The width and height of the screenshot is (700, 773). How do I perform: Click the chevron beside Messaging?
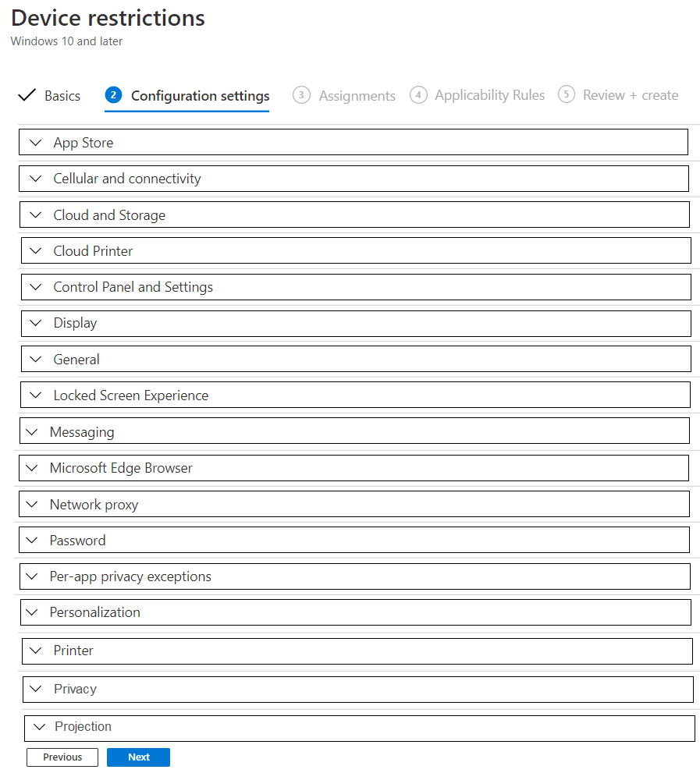coord(31,432)
